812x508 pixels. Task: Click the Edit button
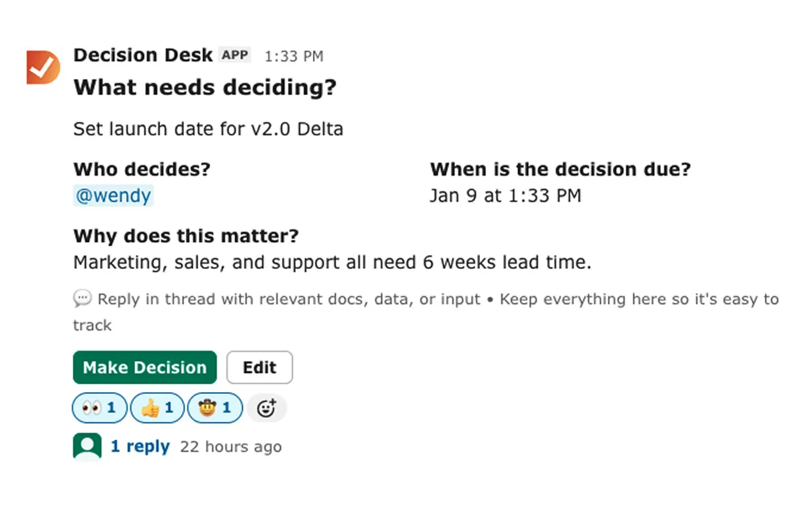259,367
